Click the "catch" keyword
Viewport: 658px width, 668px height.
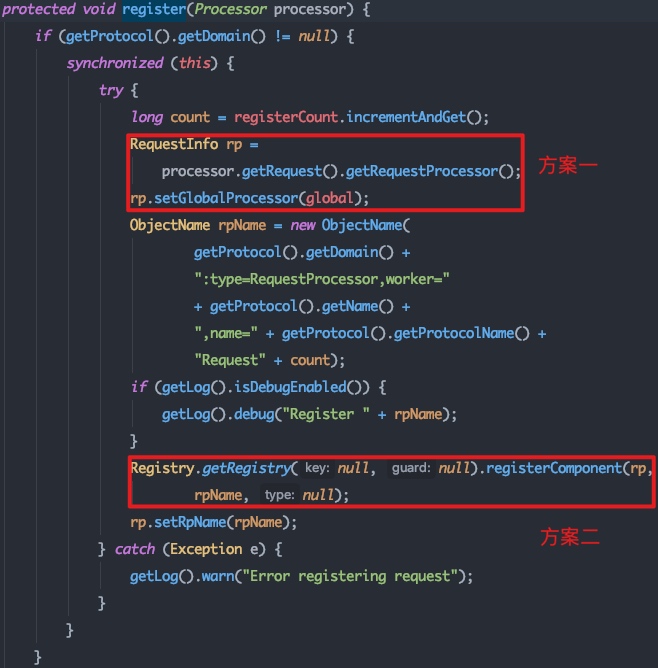click(135, 550)
